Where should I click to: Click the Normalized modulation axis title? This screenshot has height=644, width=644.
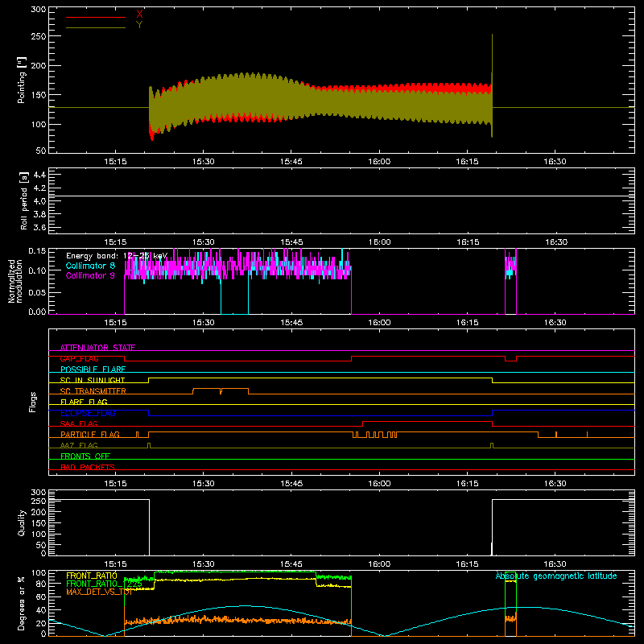[15, 281]
